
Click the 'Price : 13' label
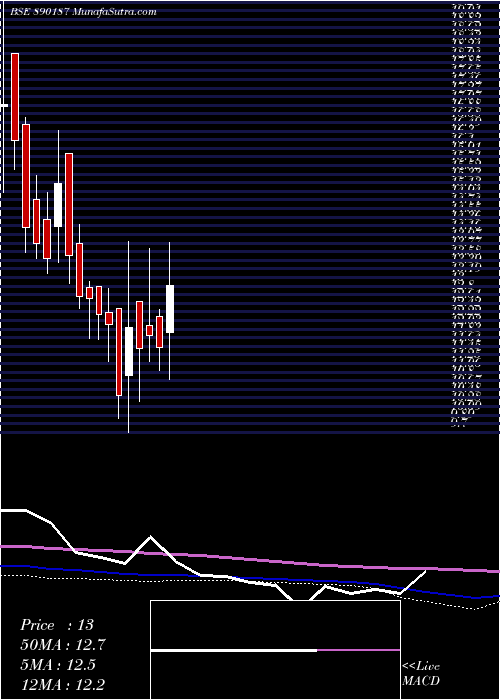pyautogui.click(x=57, y=625)
